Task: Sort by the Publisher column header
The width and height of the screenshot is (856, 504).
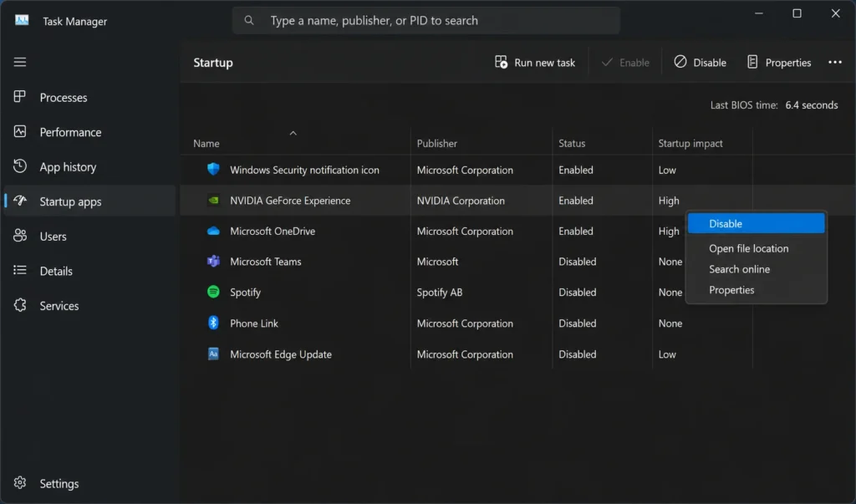Action: pyautogui.click(x=436, y=143)
